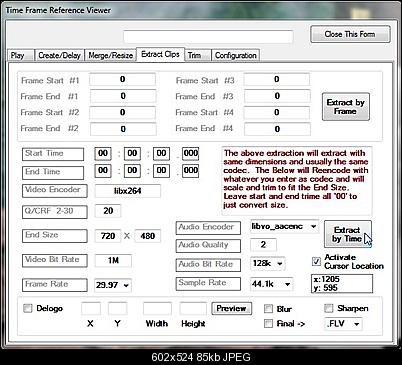Click the cursor location x/y readout box
The image size is (402, 365).
[x=342, y=284]
